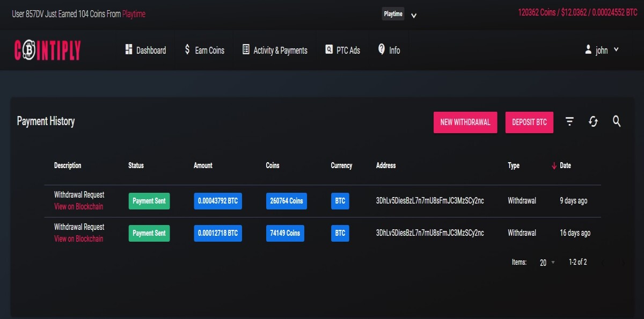Screen dimensions: 644x319
Task: Open search in Payment History
Action: click(617, 121)
